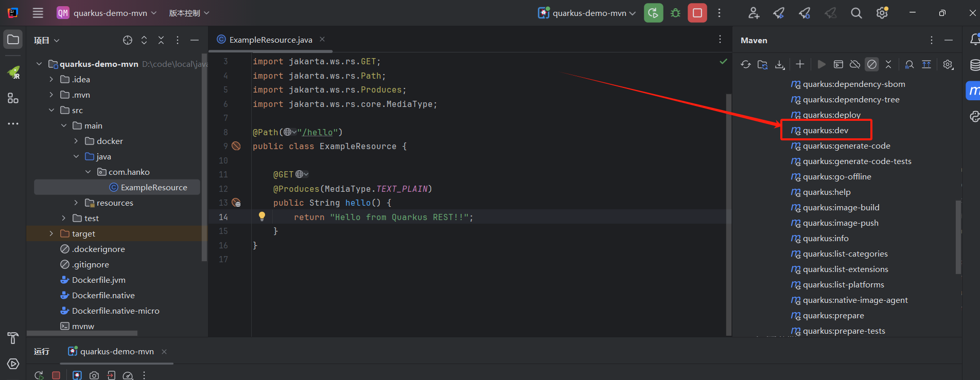The width and height of the screenshot is (980, 380).
Task: Open the quarkus-demo-mvn project dropdown
Action: pyautogui.click(x=107, y=13)
